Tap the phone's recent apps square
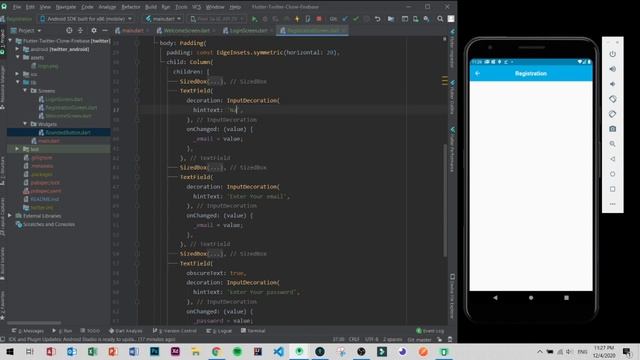640x360 pixels. [566, 298]
